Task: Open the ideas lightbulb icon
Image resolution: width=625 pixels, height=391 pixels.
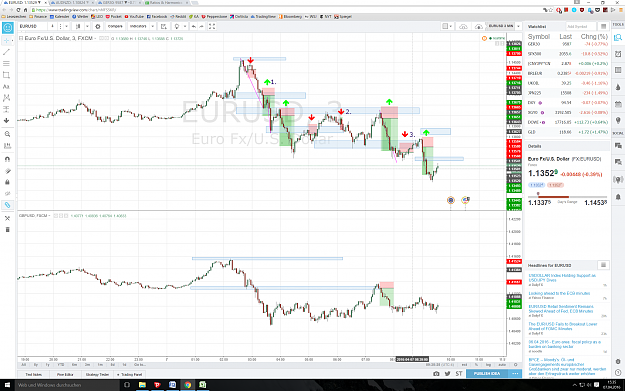Action: [x=177, y=26]
